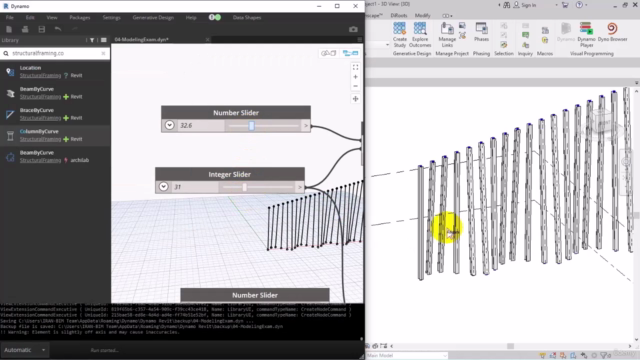
Task: Select the BeamByCurve archilab result
Action: [x=55, y=156]
